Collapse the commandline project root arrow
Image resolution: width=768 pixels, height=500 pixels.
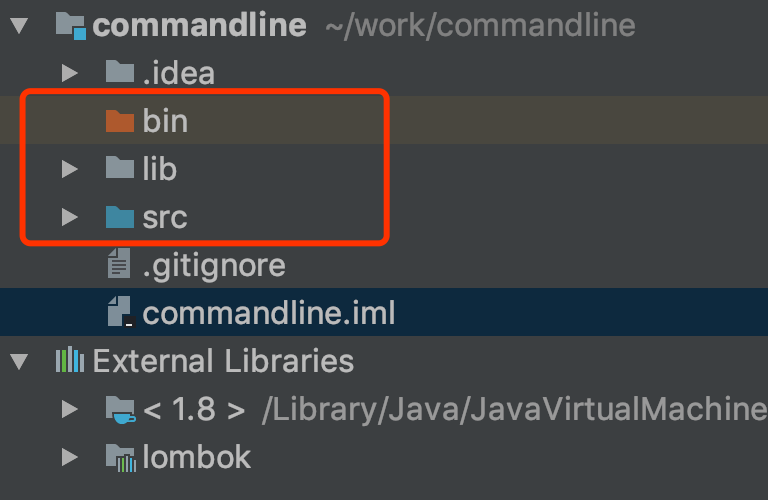[x=19, y=25]
